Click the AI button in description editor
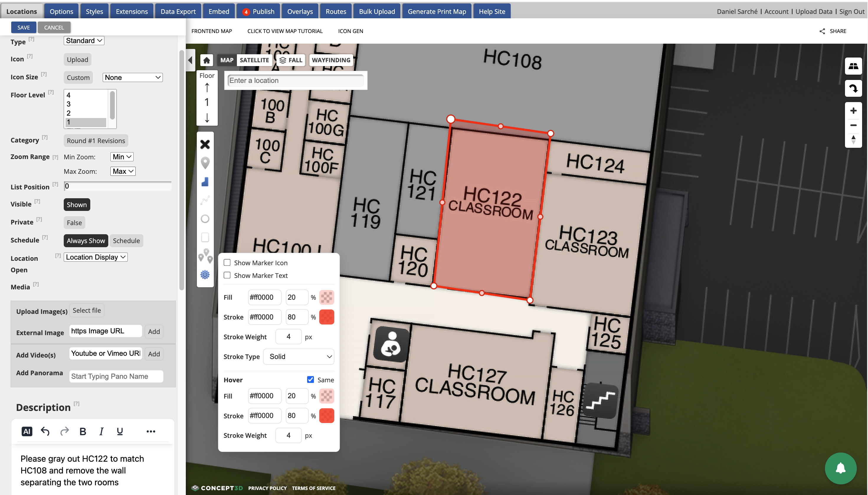This screenshot has width=868, height=495. tap(27, 431)
